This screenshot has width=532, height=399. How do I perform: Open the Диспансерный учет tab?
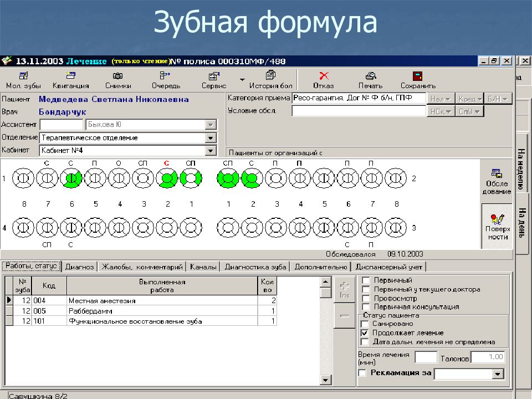click(x=389, y=267)
